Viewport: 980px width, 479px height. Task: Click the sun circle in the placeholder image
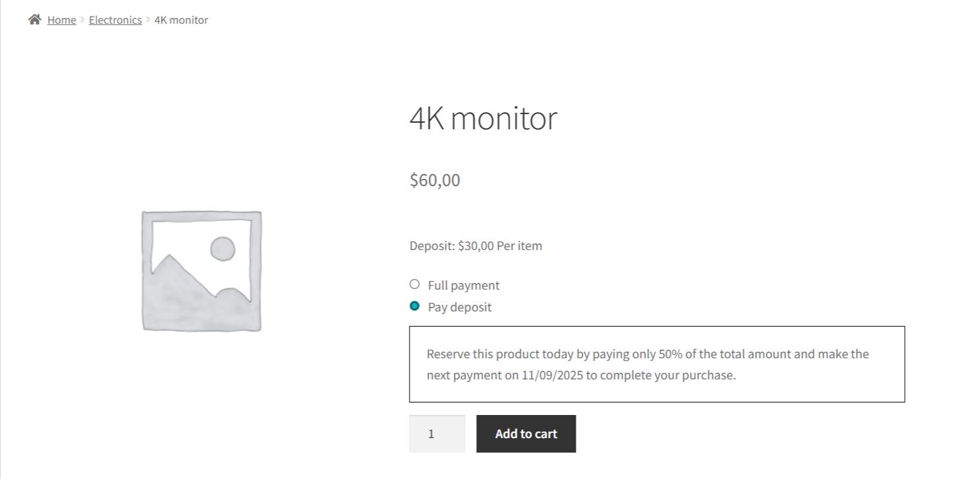point(222,249)
